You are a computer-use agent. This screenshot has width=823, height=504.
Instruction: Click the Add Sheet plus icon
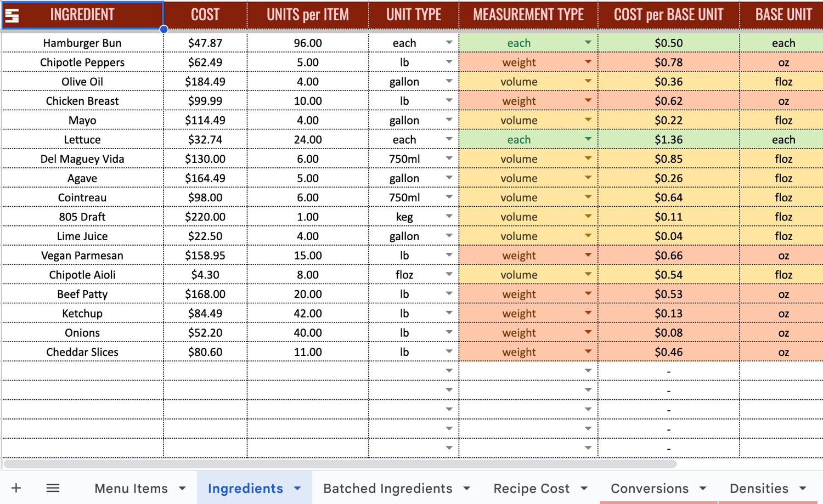(x=16, y=488)
